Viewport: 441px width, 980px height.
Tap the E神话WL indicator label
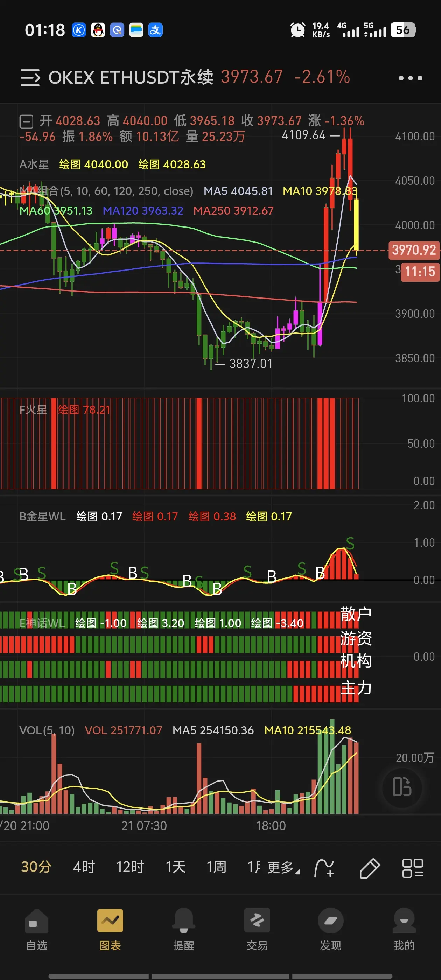(x=42, y=623)
